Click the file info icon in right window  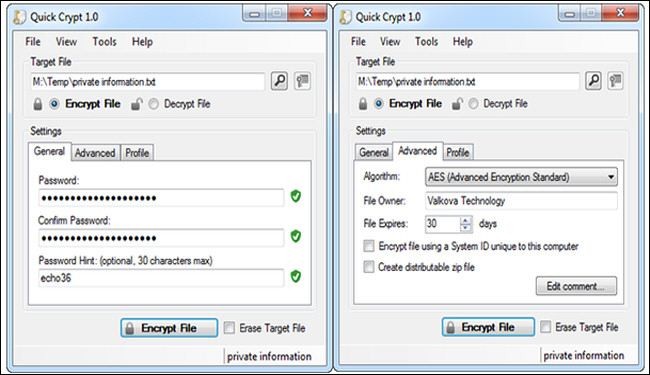[616, 80]
